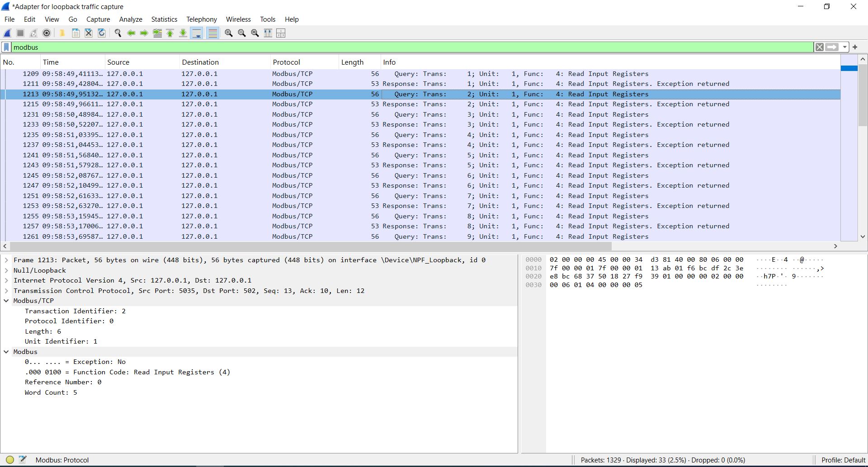
Task: Select packet 1215 response row
Action: [420, 104]
